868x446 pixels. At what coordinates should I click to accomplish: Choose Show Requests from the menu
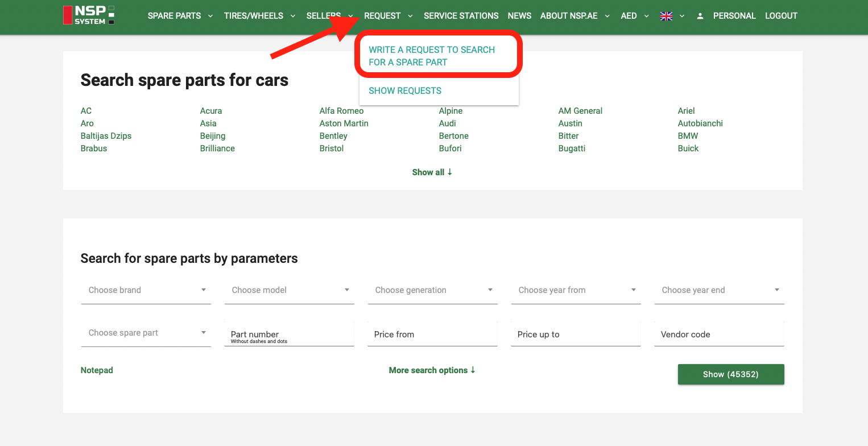[405, 90]
